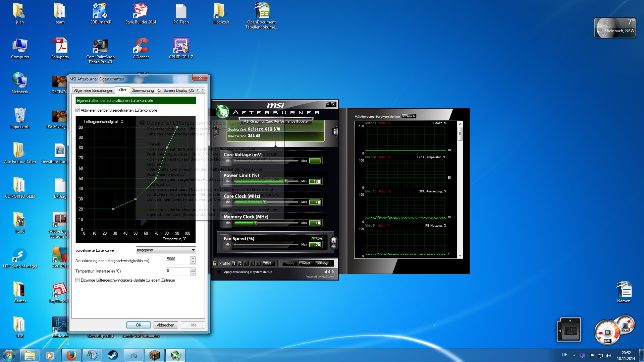Image resolution: width=644 pixels, height=362 pixels.
Task: Toggle Auto fan speed mode
Action: [x=317, y=238]
